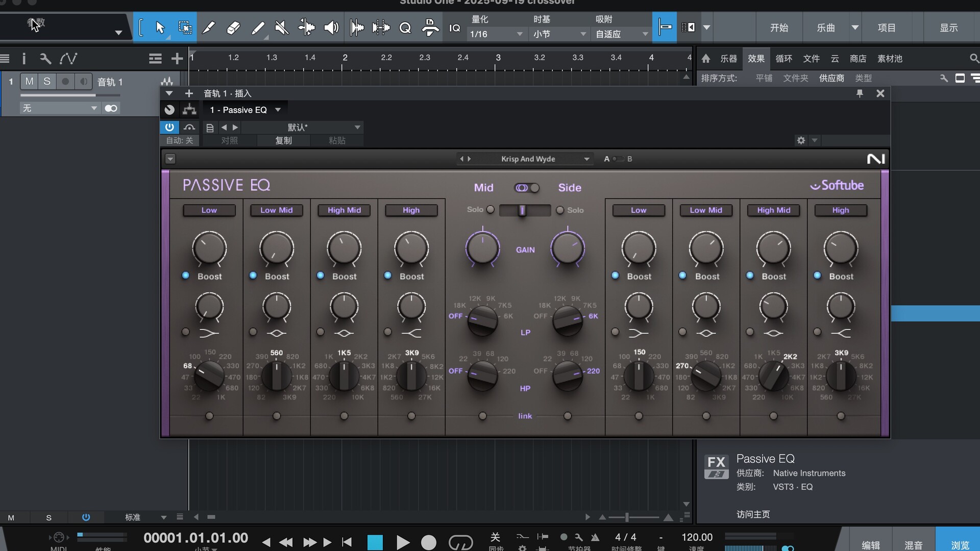
Task: Open the track list icon
Action: (155, 59)
